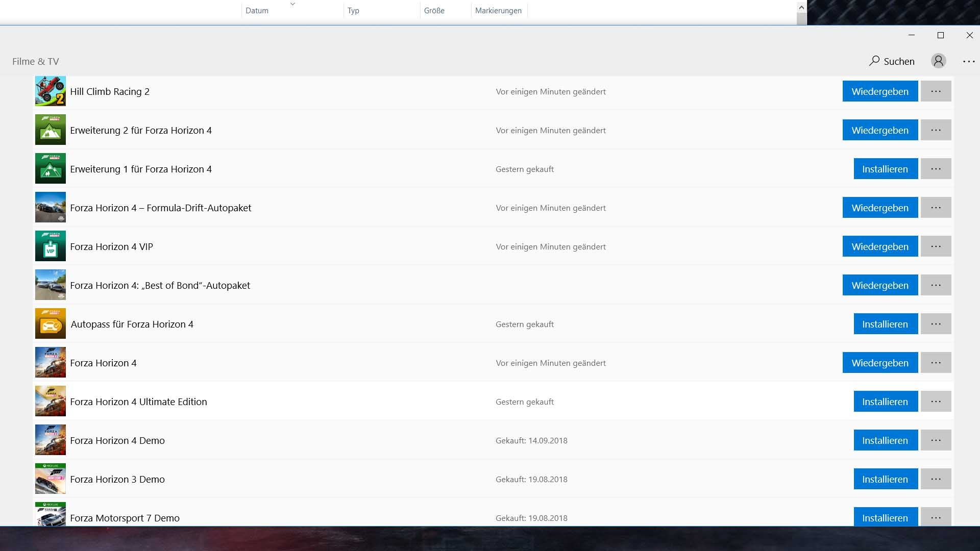Open more options for Forza Horizon 4 Ultimate Edition

pos(936,402)
